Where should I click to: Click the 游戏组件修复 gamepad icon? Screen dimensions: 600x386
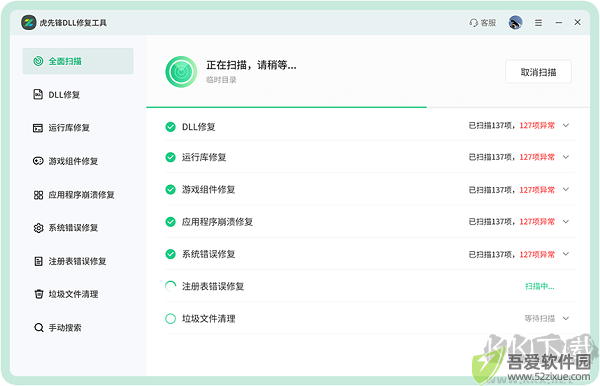click(38, 161)
